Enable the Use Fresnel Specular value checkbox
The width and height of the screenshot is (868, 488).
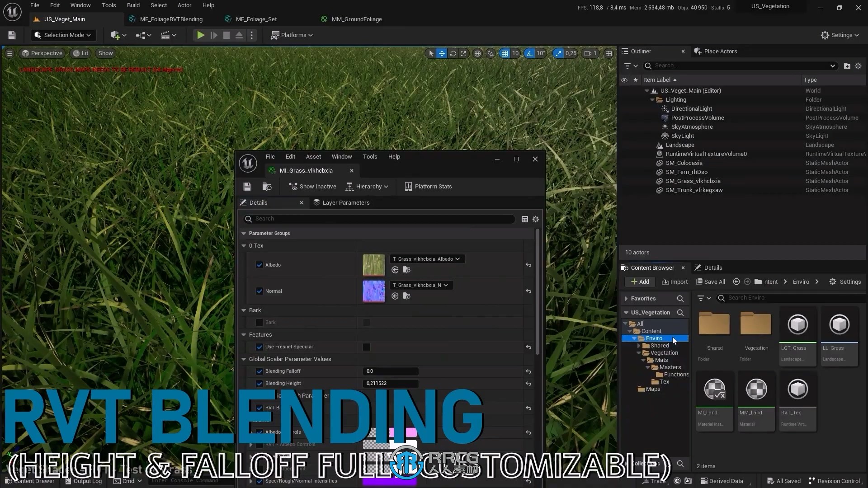pyautogui.click(x=367, y=347)
